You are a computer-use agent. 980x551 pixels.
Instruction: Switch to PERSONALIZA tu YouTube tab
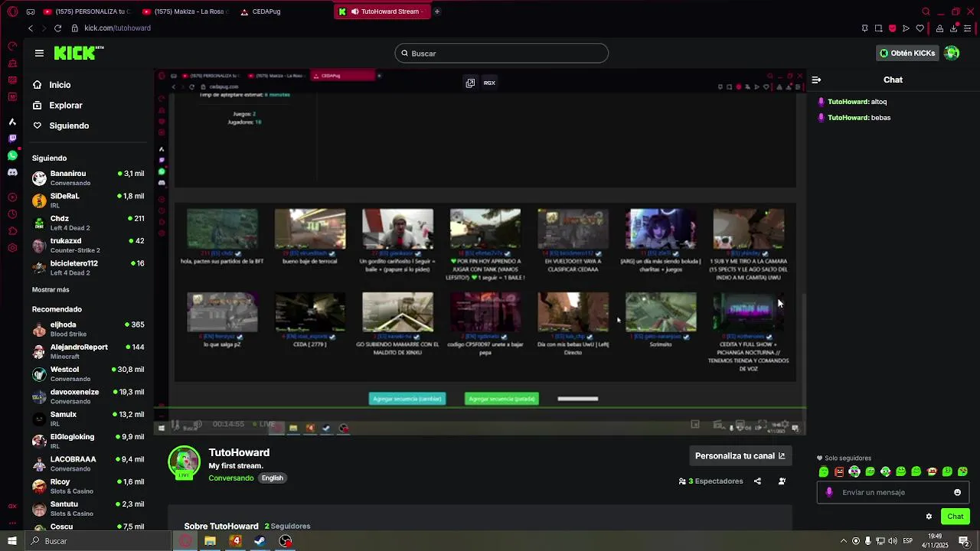coord(87,11)
